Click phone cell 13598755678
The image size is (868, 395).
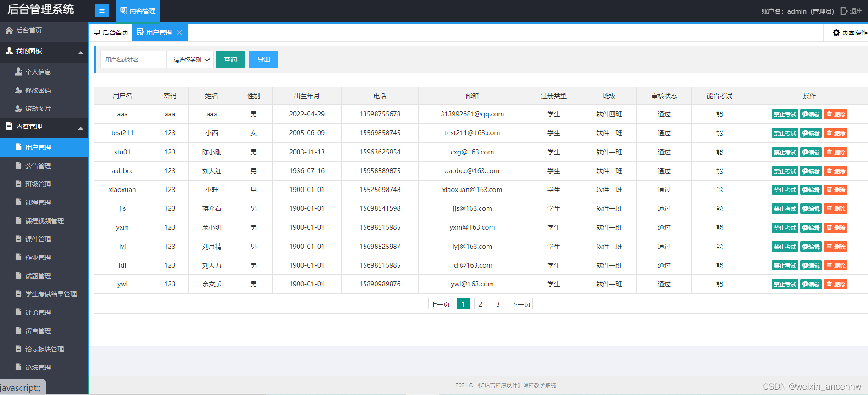[380, 114]
